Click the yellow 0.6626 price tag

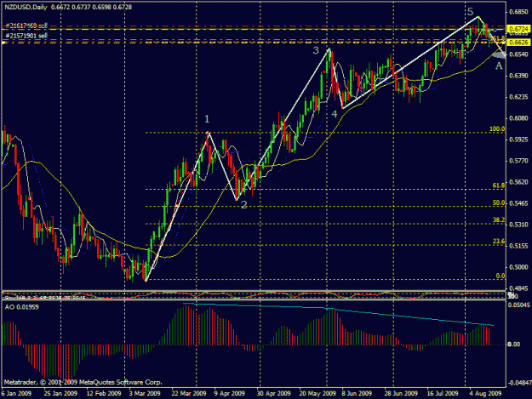click(519, 43)
